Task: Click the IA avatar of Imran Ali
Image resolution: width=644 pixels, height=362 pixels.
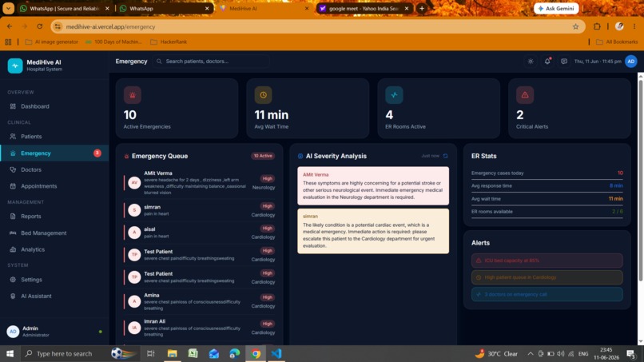Action: tap(134, 328)
